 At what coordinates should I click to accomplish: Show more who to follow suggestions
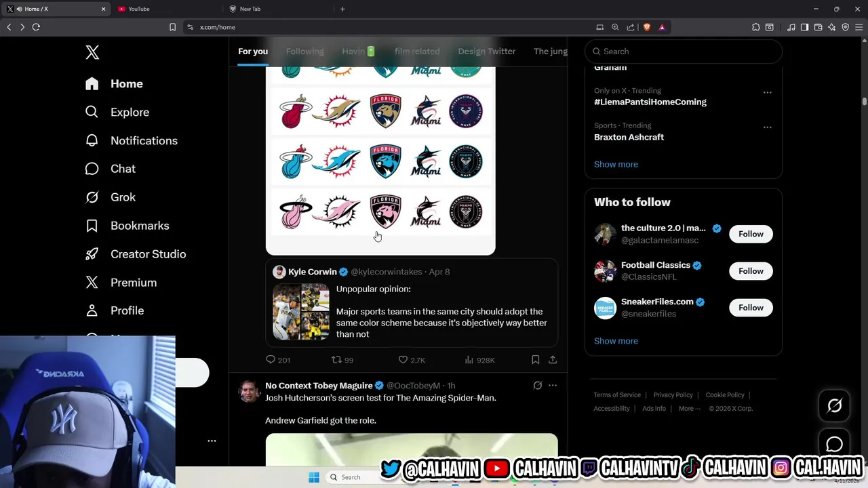coord(616,341)
